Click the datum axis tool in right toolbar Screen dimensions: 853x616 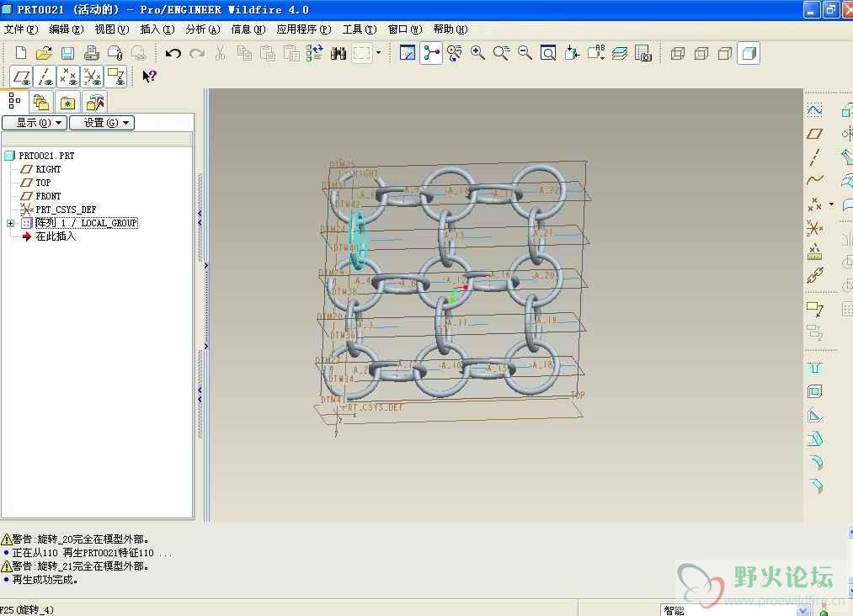click(814, 157)
